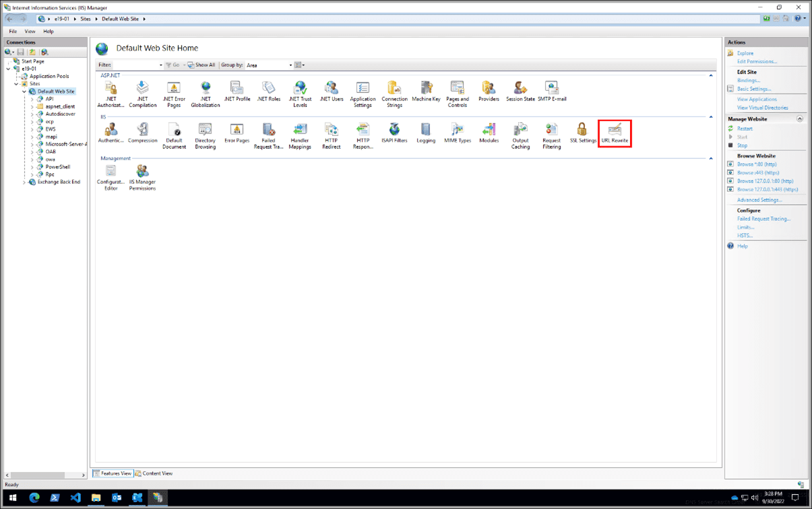The width and height of the screenshot is (812, 509).
Task: Open ISAPI Filters feature
Action: pyautogui.click(x=394, y=133)
